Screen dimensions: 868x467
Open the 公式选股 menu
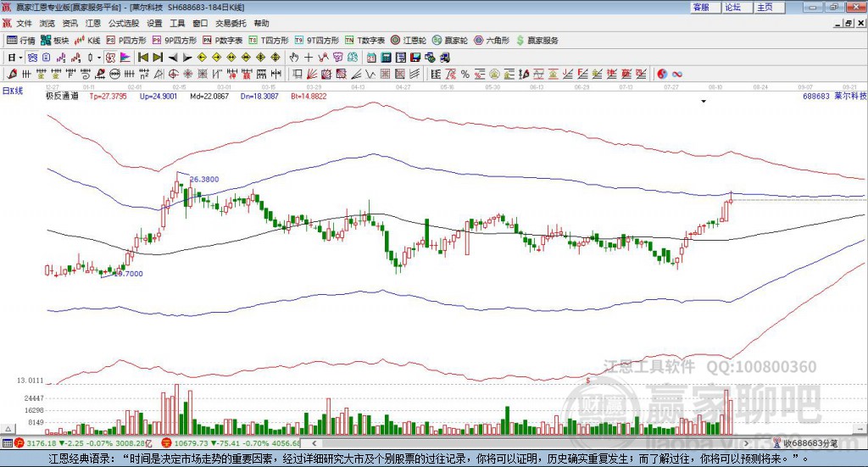(x=122, y=24)
